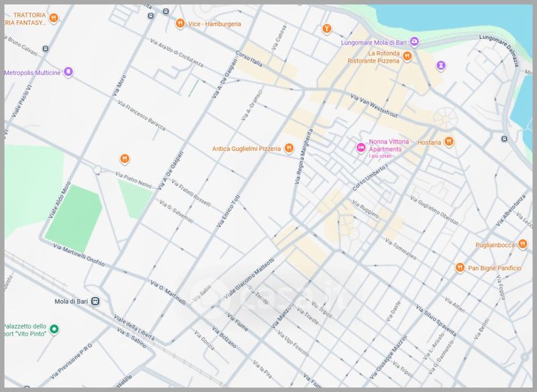Click the Vice - Hamburgeria restaurant pin

180,24
